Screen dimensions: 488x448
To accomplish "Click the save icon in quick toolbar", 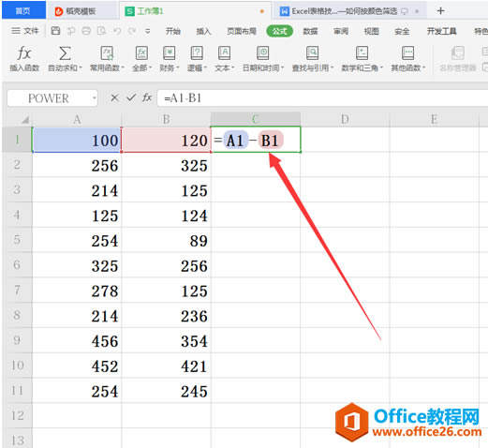I will pos(55,31).
